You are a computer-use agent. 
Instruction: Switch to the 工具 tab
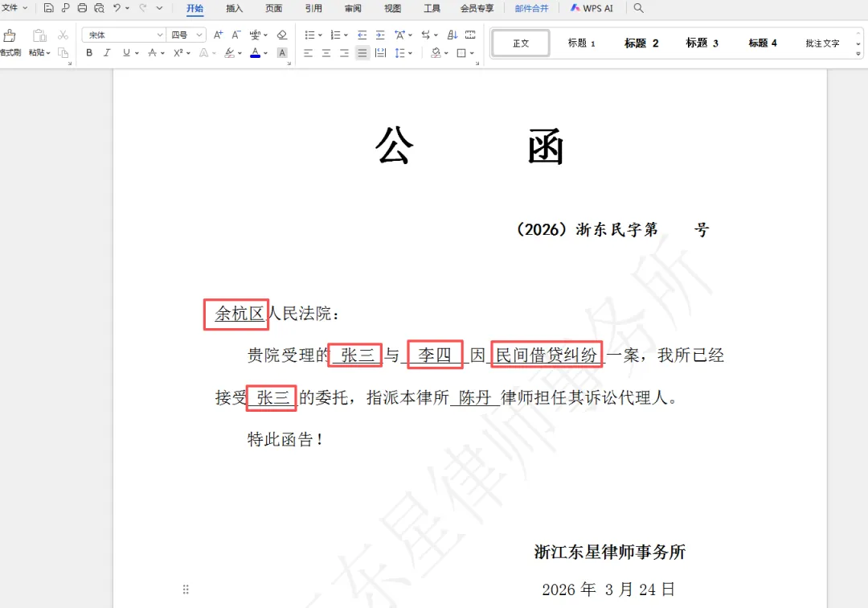(x=432, y=8)
